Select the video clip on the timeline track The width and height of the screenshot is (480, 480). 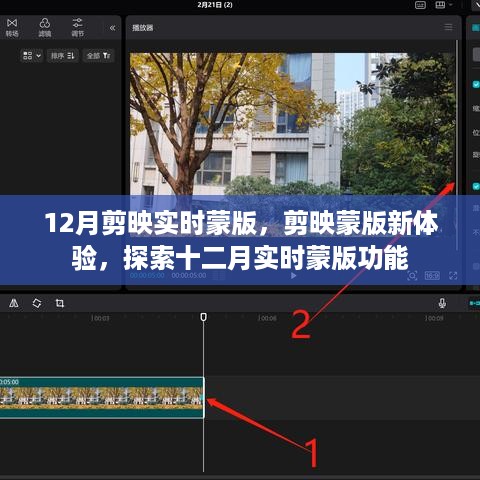click(x=102, y=397)
